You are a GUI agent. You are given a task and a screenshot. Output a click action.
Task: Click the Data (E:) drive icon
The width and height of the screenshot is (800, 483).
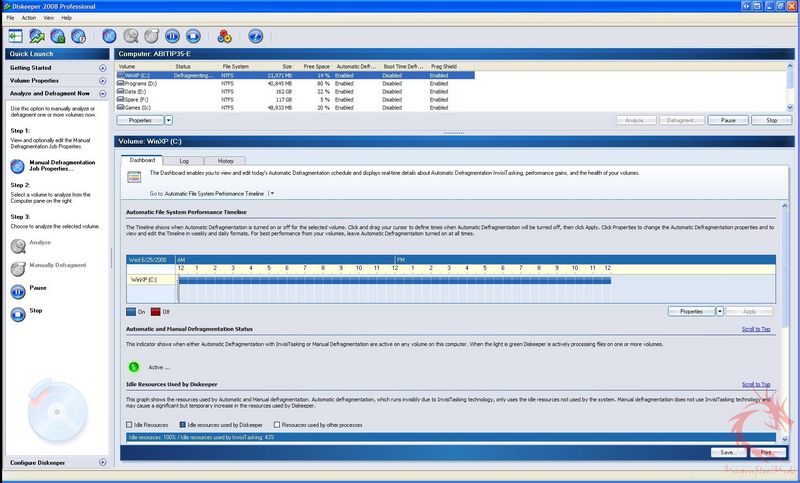pos(120,91)
